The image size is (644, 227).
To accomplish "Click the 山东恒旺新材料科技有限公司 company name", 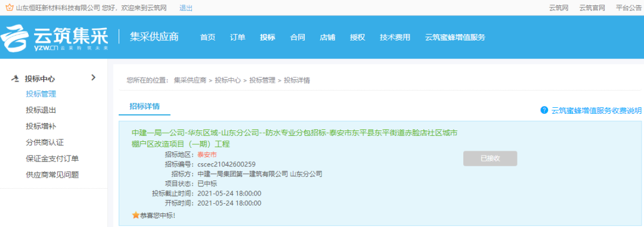I will [x=58, y=8].
